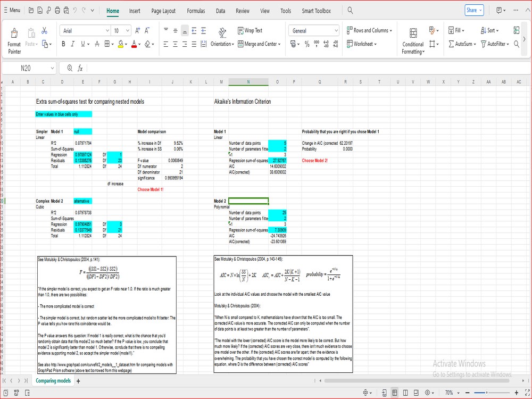532x399 pixels.
Task: Click the search magnifier beside Smart Toolbox
Action: 350,11
